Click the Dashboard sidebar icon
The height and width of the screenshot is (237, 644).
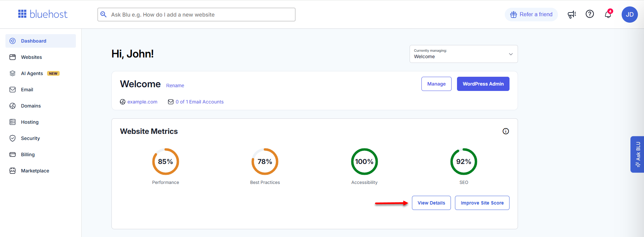coord(13,41)
